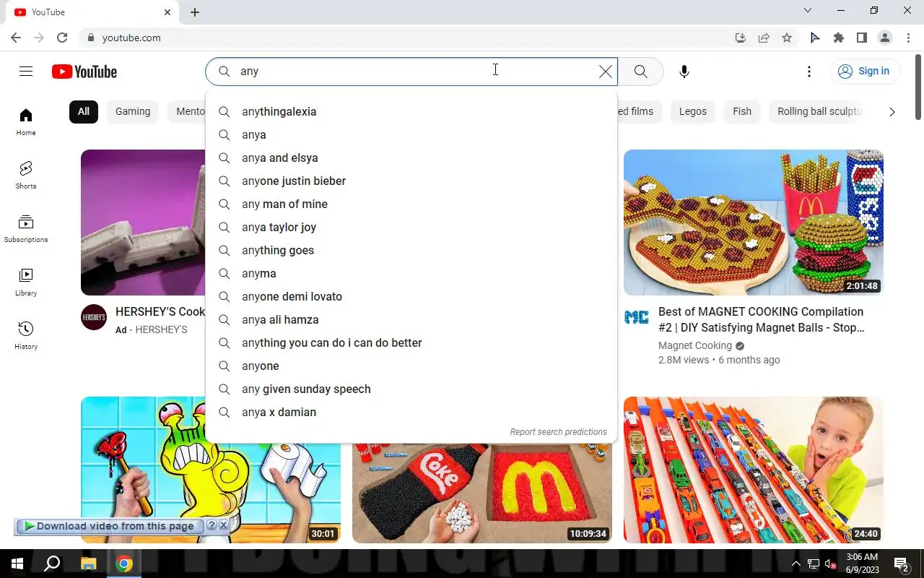
Task: Choose suggestion 'anyone justin bieber'
Action: click(x=411, y=181)
